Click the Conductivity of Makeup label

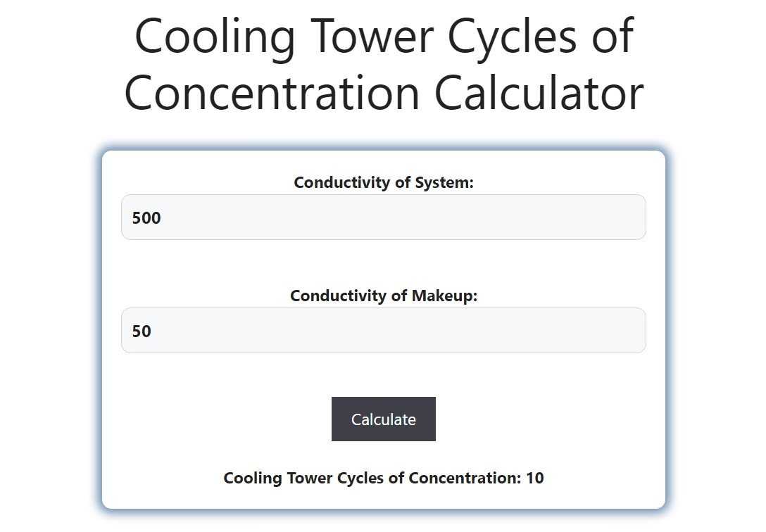tap(383, 296)
